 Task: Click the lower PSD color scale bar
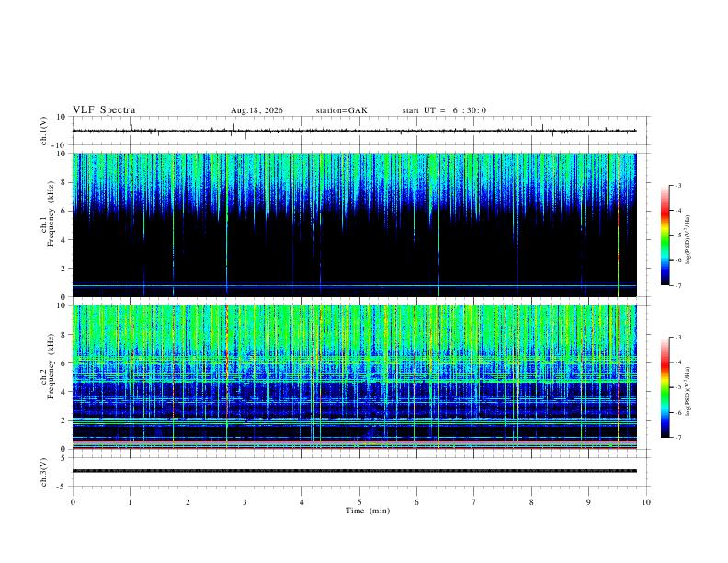[x=665, y=387]
